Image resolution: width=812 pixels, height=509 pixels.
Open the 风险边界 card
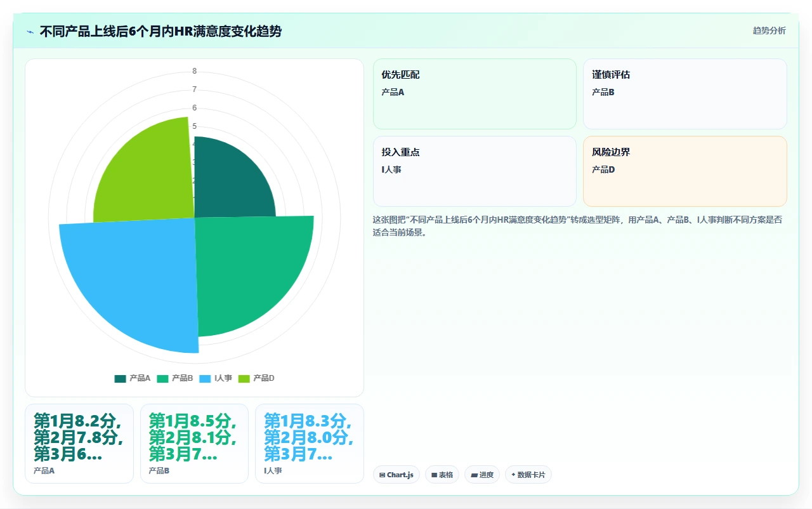685,171
